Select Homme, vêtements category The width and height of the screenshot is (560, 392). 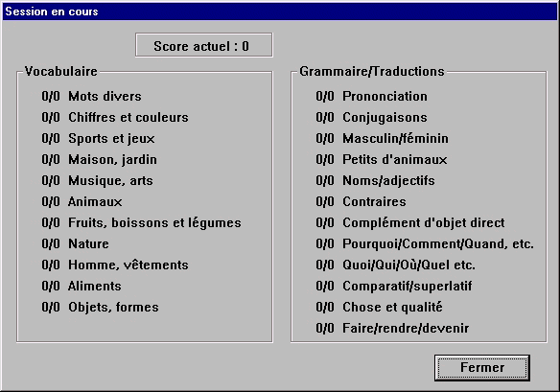(115, 265)
